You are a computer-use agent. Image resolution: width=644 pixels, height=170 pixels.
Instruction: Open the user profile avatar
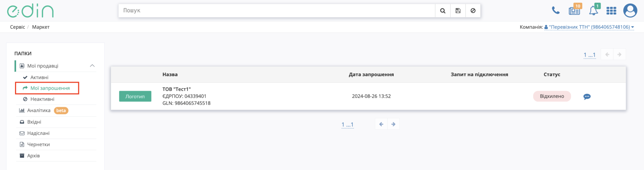[x=630, y=10]
